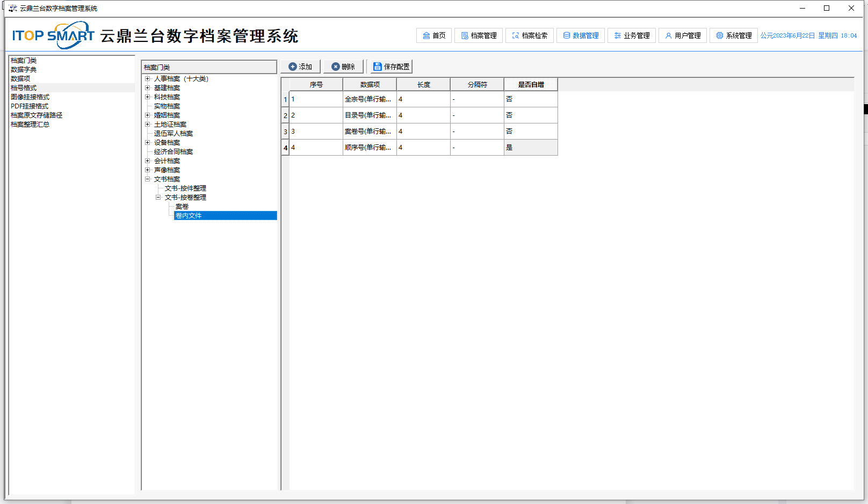This screenshot has height=504, width=868.
Task: Select 数据字典 in the left menu
Action: [x=24, y=70]
